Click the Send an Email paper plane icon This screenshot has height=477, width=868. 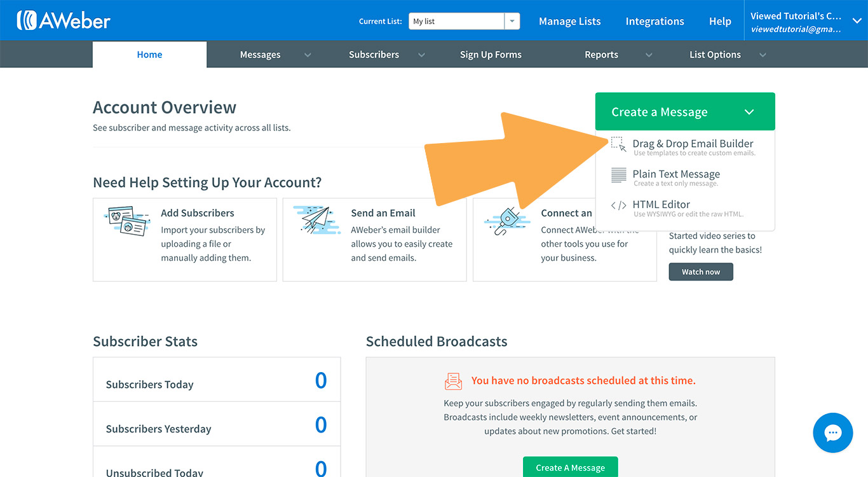point(317,220)
